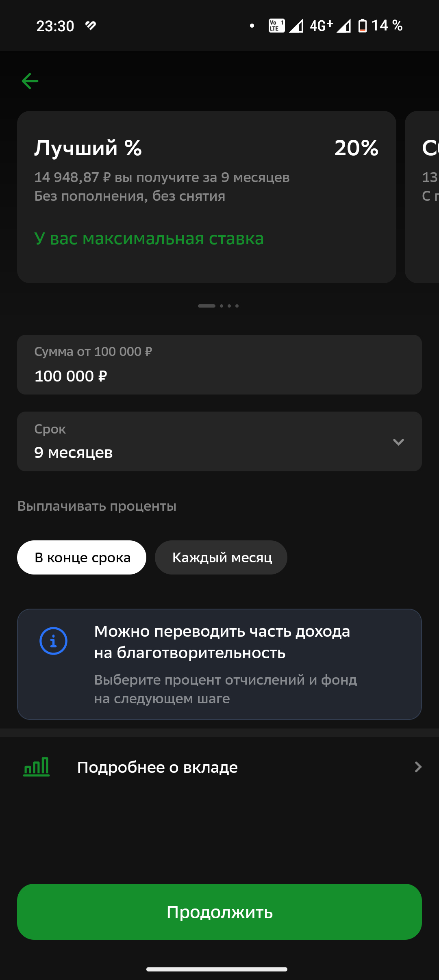
Task: Tap the charity donation info banner
Action: click(x=219, y=664)
